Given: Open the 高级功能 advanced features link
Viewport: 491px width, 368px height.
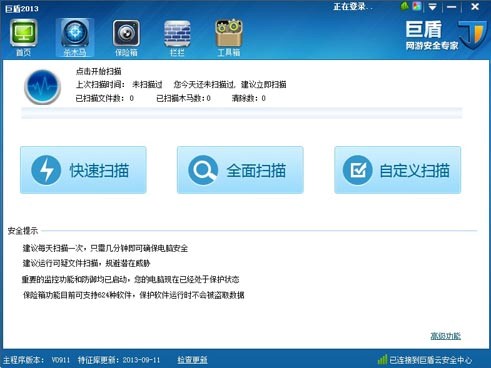Looking at the screenshot, I should coord(445,336).
